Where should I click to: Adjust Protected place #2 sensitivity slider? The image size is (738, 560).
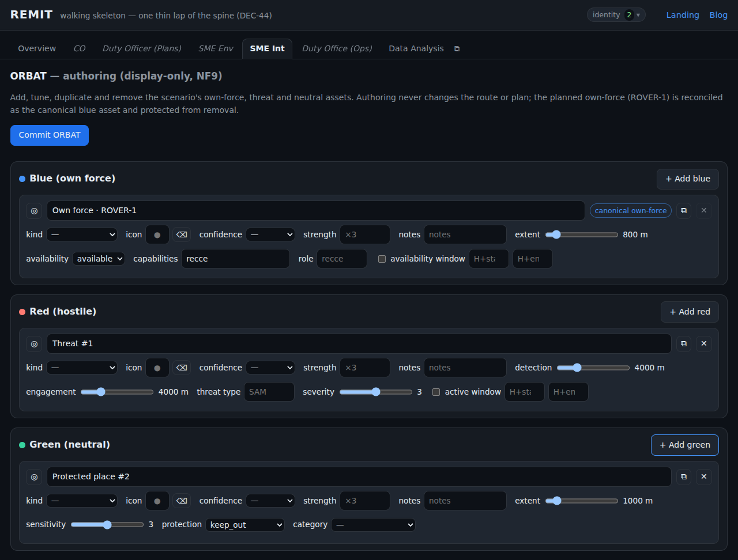(x=107, y=525)
